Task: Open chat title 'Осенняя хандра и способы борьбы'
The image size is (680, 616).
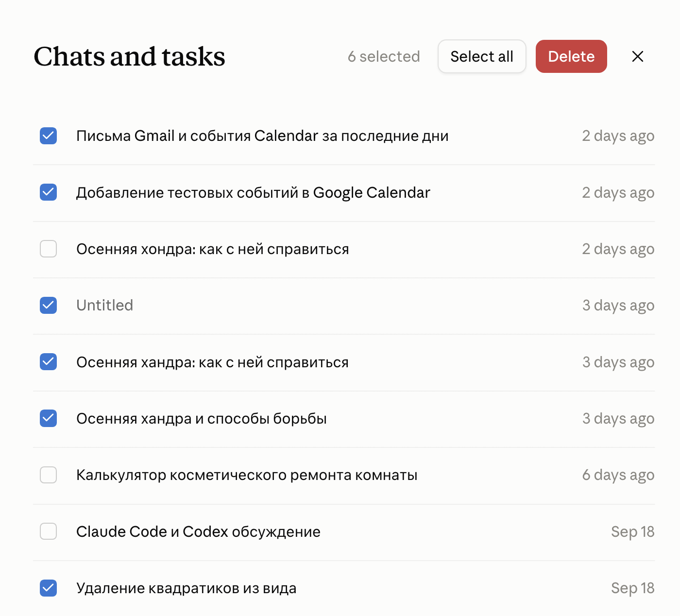Action: click(x=202, y=419)
